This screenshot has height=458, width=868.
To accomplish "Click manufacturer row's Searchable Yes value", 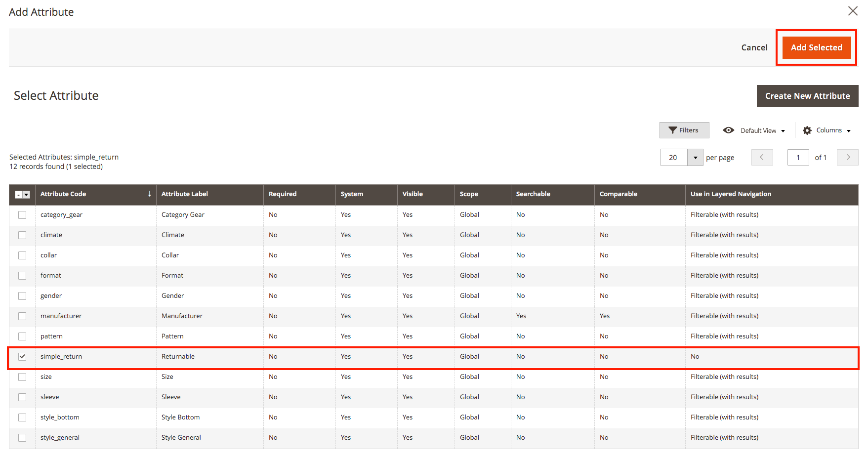I will click(x=521, y=316).
